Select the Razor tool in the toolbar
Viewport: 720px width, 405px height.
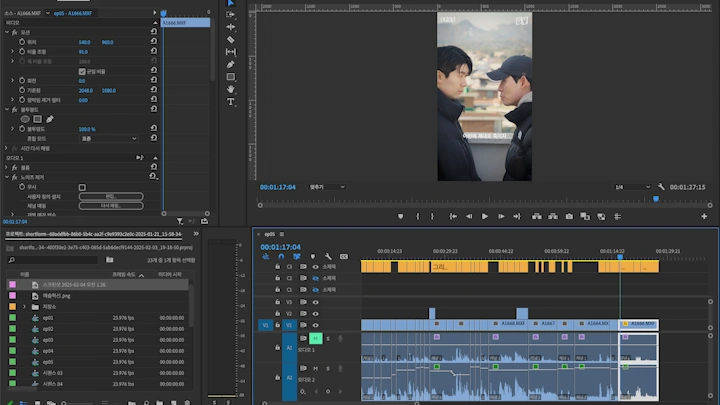[x=231, y=39]
